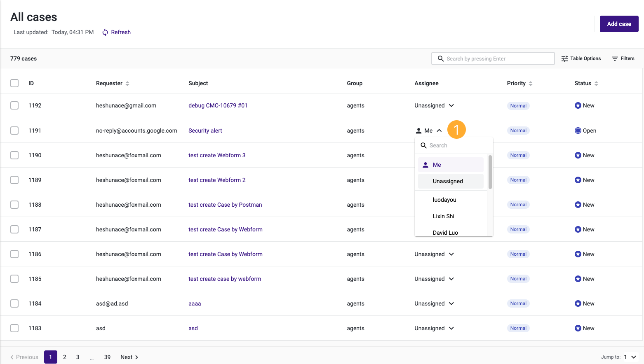Click current page 1 button

51,357
